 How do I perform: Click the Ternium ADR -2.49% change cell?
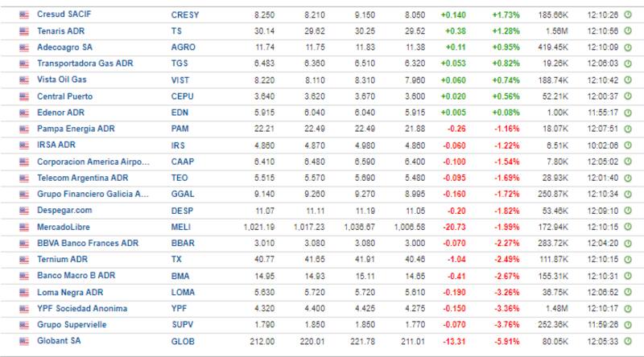(506, 259)
